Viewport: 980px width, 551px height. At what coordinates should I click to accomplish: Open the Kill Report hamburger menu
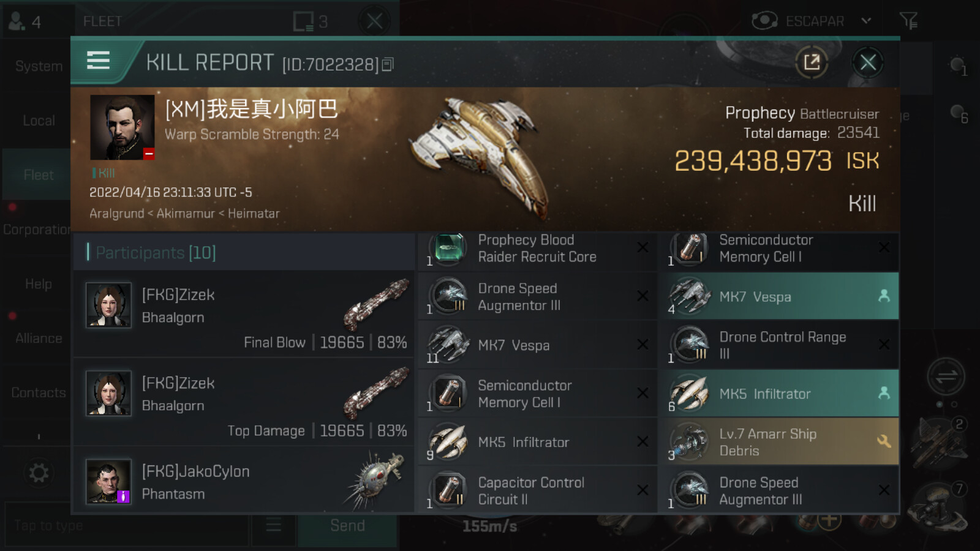click(99, 61)
